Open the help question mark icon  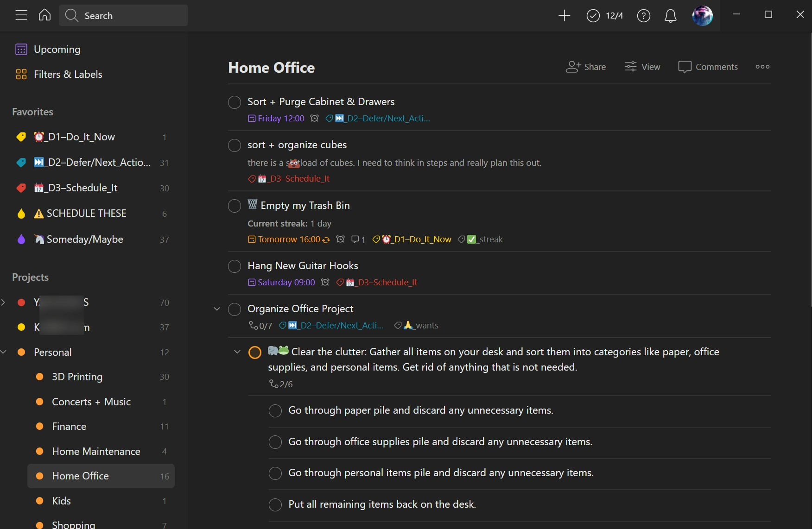(643, 16)
